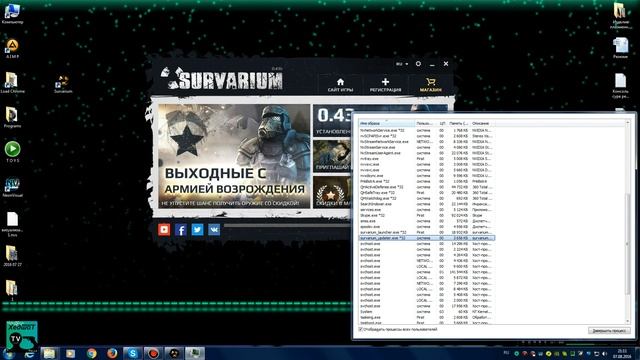Click the launcher download progress bar
The image size is (640, 360).
click(x=287, y=225)
